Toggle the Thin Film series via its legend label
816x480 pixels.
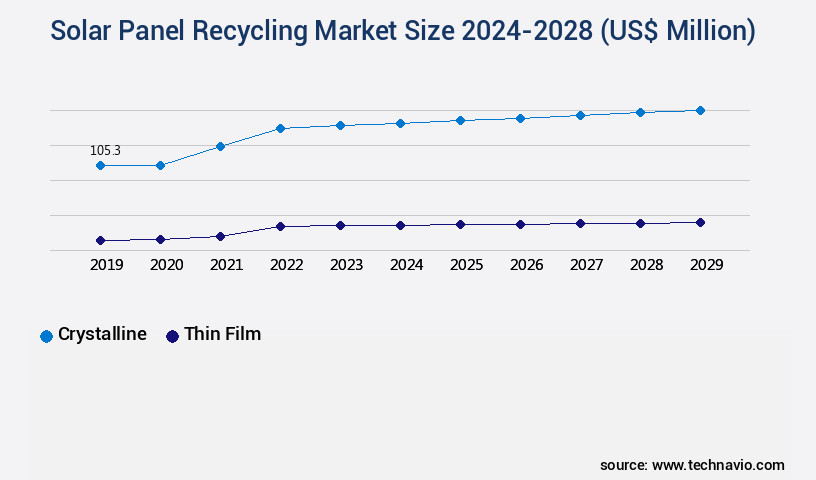222,335
